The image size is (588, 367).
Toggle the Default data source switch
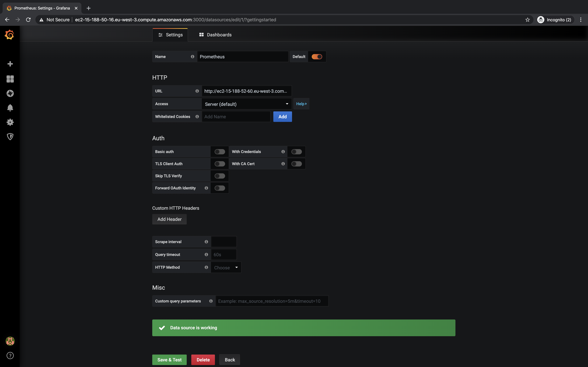point(317,56)
